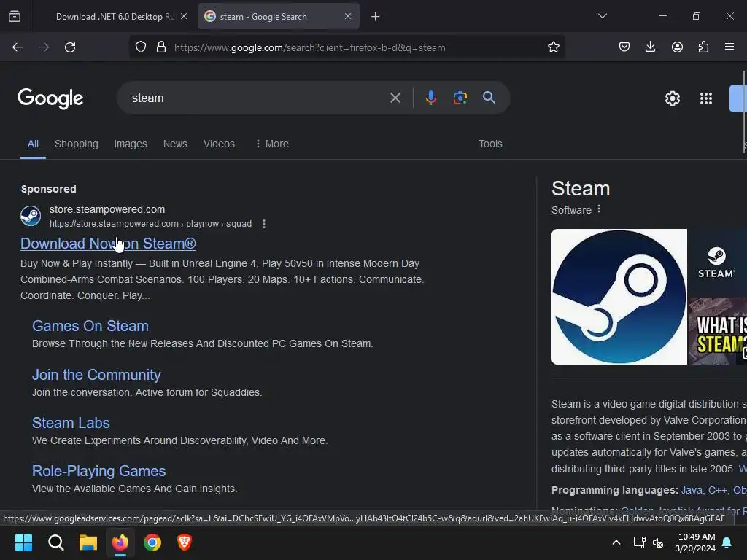747x560 pixels.
Task: Click the forward navigation arrow
Action: [44, 47]
